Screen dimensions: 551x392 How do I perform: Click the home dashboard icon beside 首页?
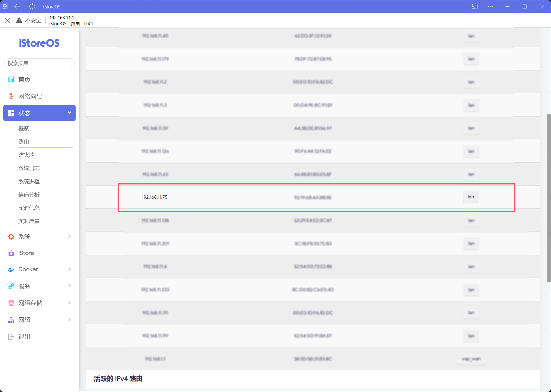tap(11, 79)
